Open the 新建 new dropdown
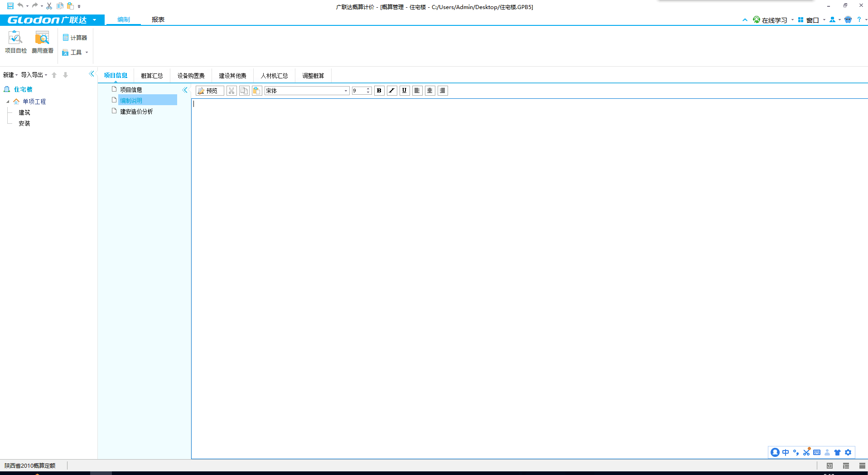Viewport: 868px width, 475px height. [10, 75]
